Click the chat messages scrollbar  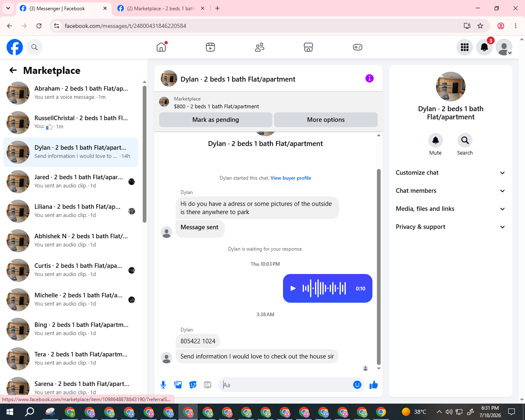pos(379,267)
